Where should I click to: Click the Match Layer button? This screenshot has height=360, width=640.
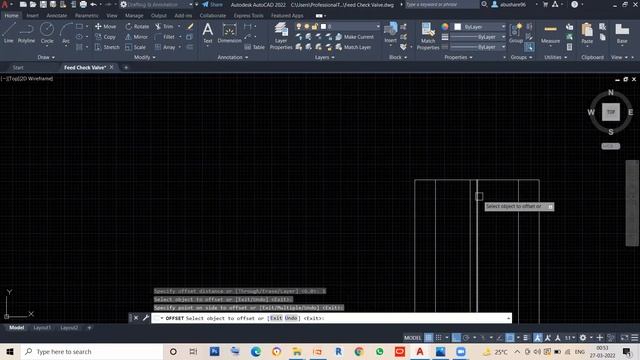point(353,47)
